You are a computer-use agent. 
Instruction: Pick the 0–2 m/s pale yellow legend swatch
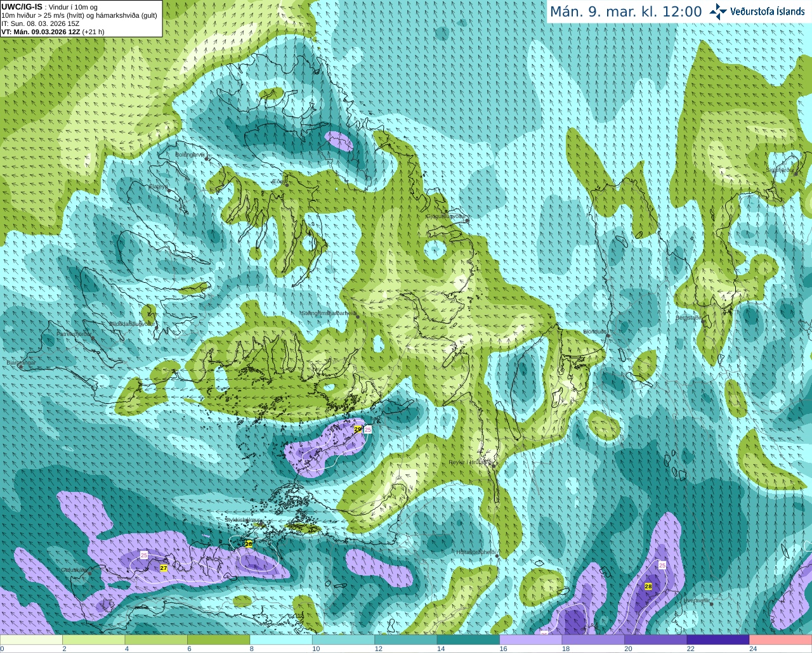[x=31, y=640]
